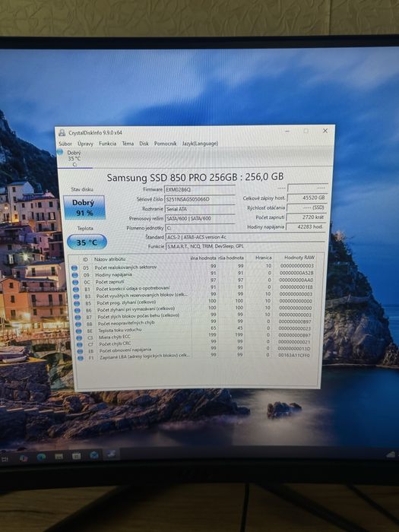Open the Funkcia menu
399x532 pixels.
pyautogui.click(x=108, y=144)
